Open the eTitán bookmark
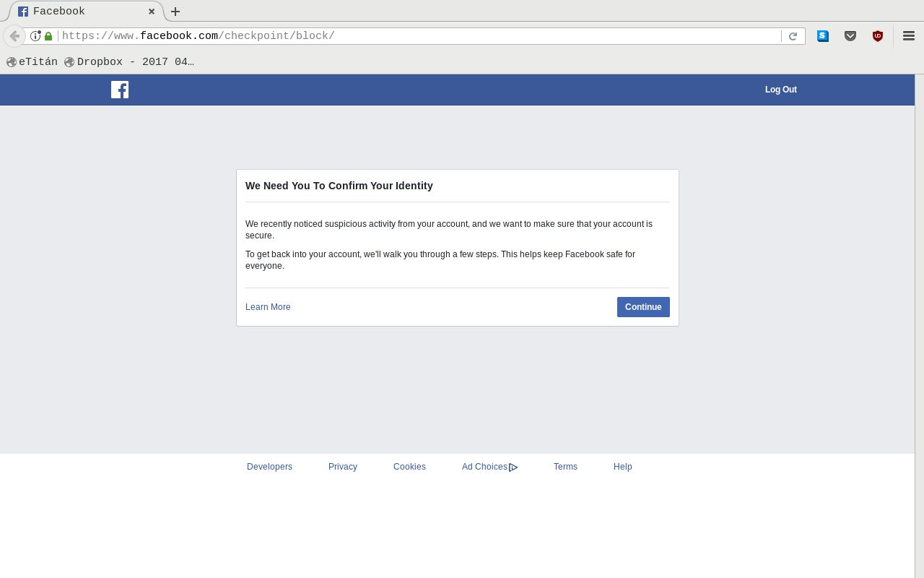The image size is (924, 578). coord(32,62)
